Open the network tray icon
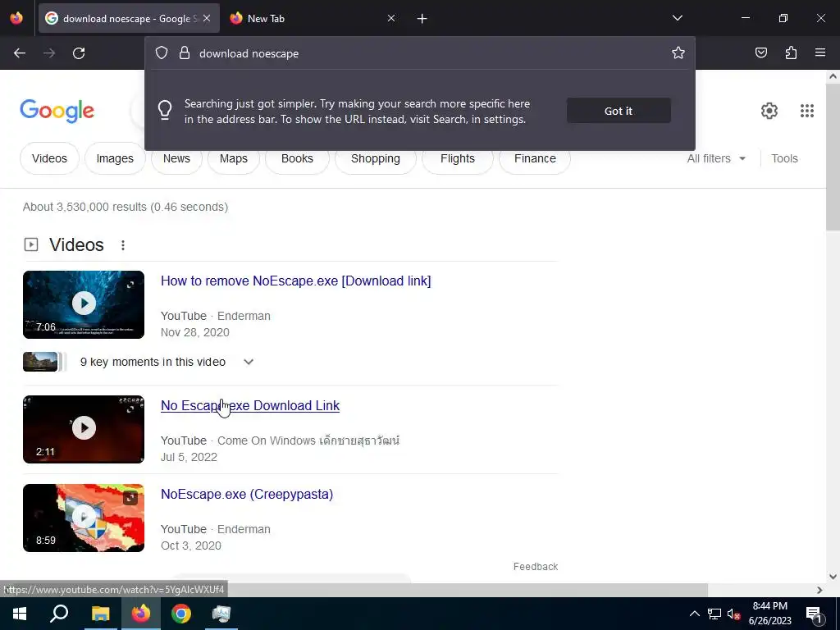This screenshot has width=840, height=630. pyautogui.click(x=714, y=614)
